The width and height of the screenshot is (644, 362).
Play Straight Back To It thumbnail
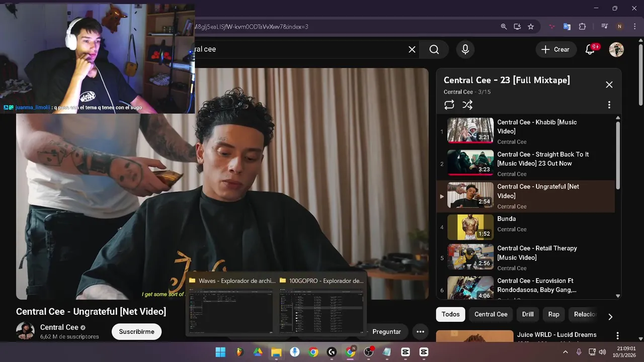pos(470,162)
